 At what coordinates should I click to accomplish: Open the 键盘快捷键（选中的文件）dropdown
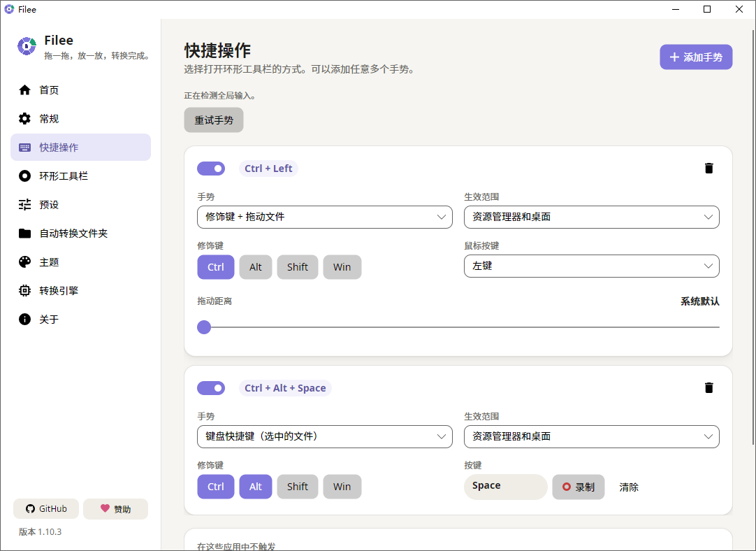pos(325,436)
